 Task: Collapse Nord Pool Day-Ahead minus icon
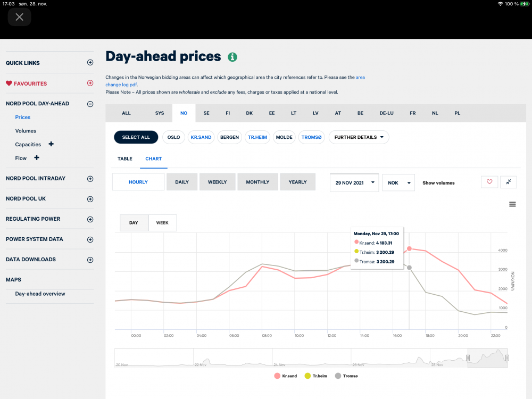pos(90,104)
